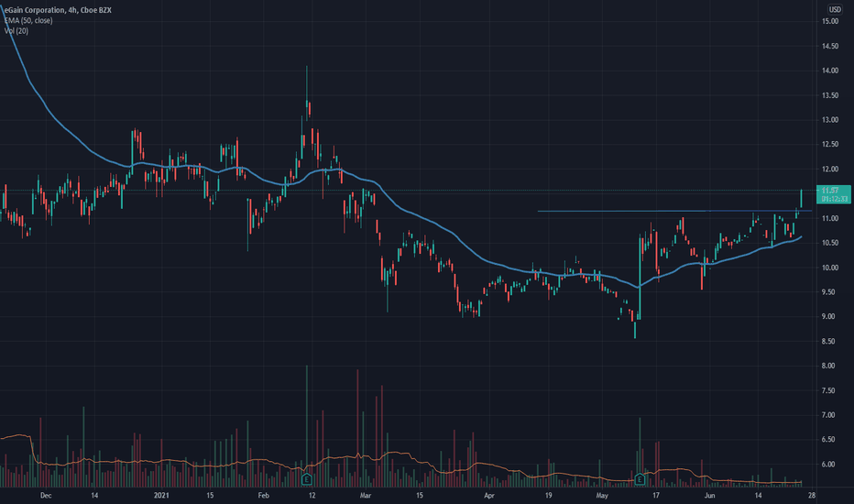Select the Vol (20) indicator legend

[16, 30]
